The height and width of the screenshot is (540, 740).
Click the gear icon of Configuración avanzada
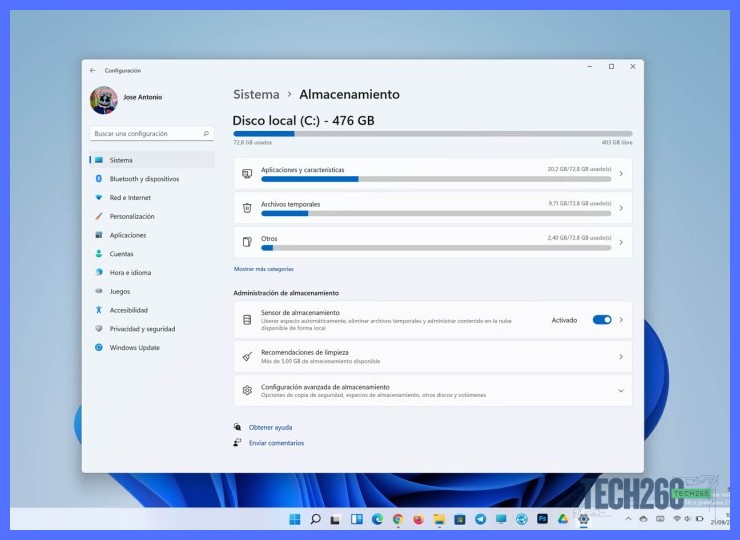click(x=247, y=390)
